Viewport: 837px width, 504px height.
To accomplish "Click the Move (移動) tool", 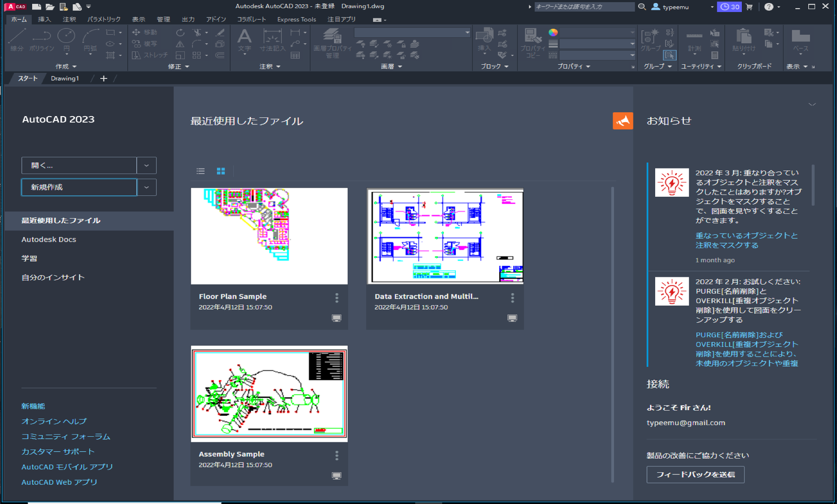I will (x=145, y=33).
